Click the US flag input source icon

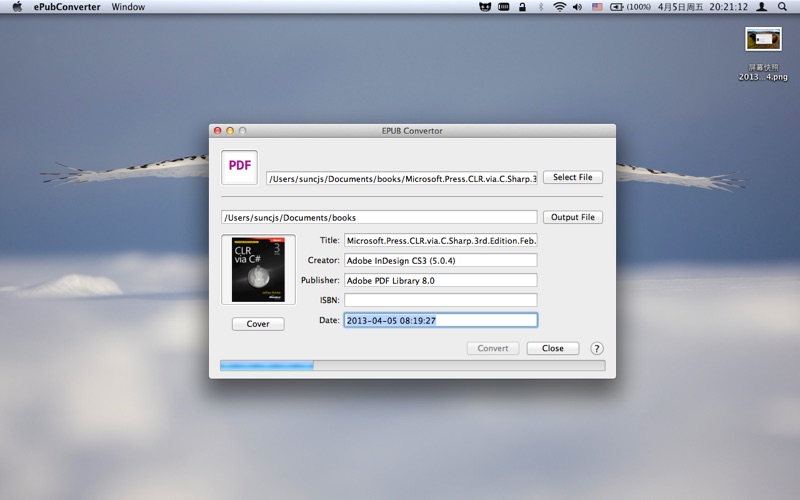point(597,7)
